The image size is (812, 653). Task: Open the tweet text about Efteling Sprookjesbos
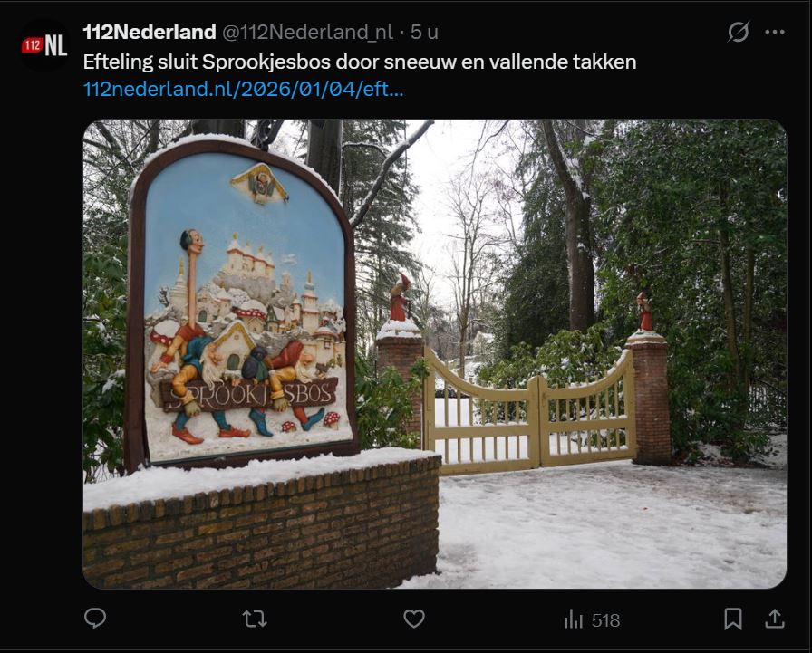360,62
